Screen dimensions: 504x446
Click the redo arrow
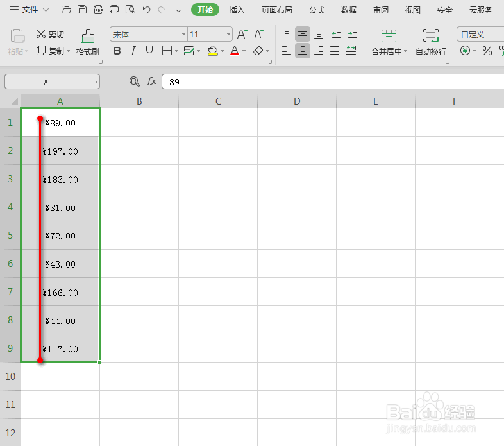[x=162, y=10]
